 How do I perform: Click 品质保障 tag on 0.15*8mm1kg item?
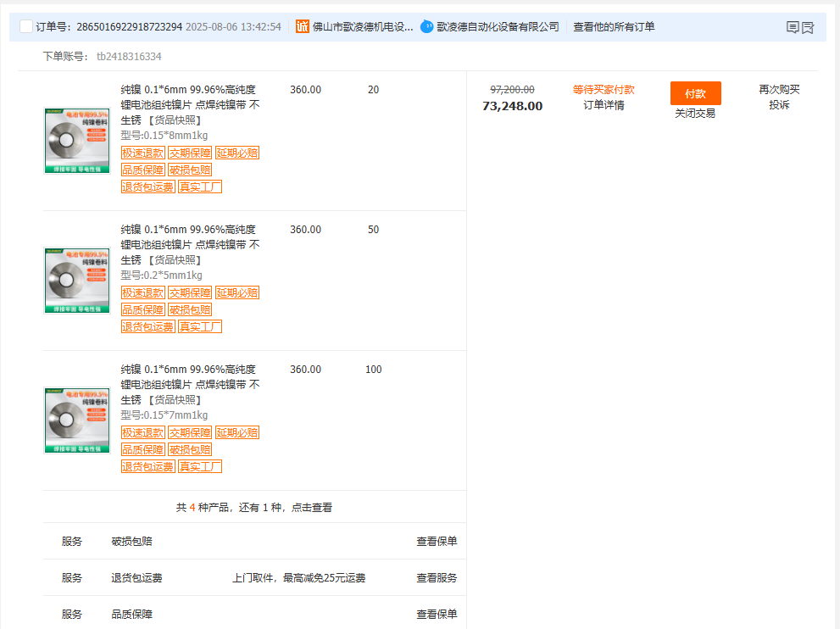[x=142, y=170]
